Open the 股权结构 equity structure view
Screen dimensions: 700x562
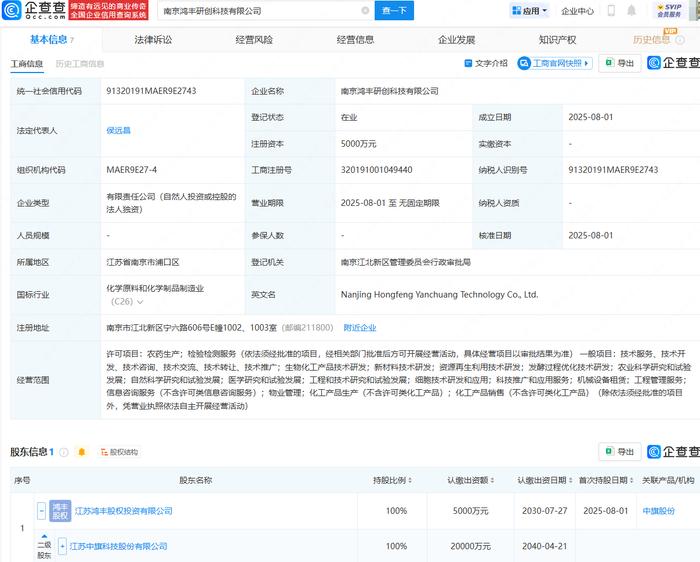(119, 452)
